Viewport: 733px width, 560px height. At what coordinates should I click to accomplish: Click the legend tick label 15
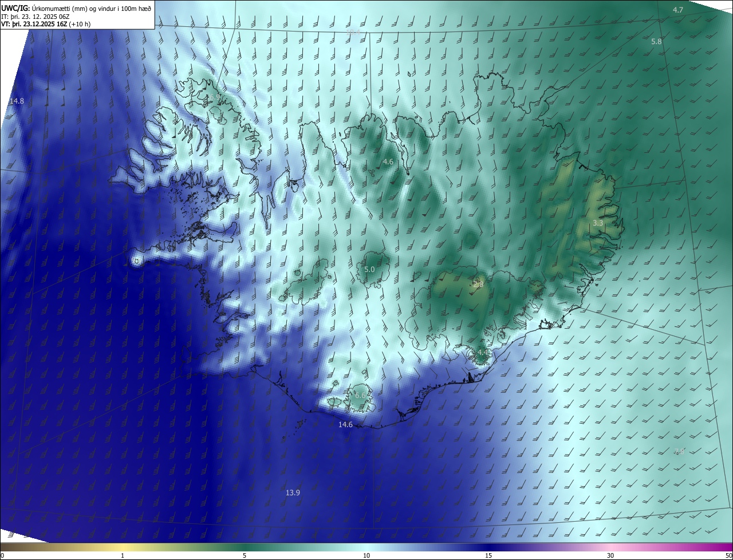[x=488, y=556]
